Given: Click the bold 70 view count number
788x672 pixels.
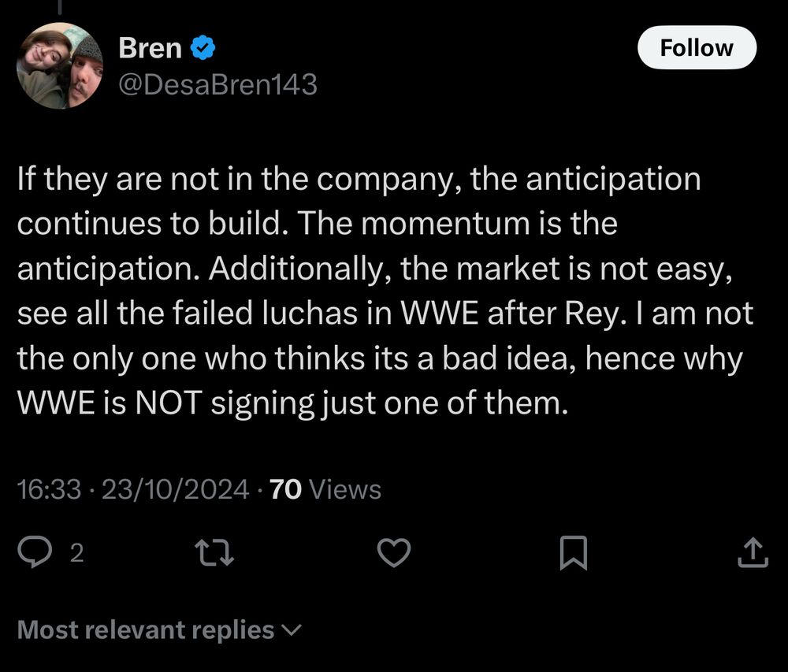Looking at the screenshot, I should (285, 490).
